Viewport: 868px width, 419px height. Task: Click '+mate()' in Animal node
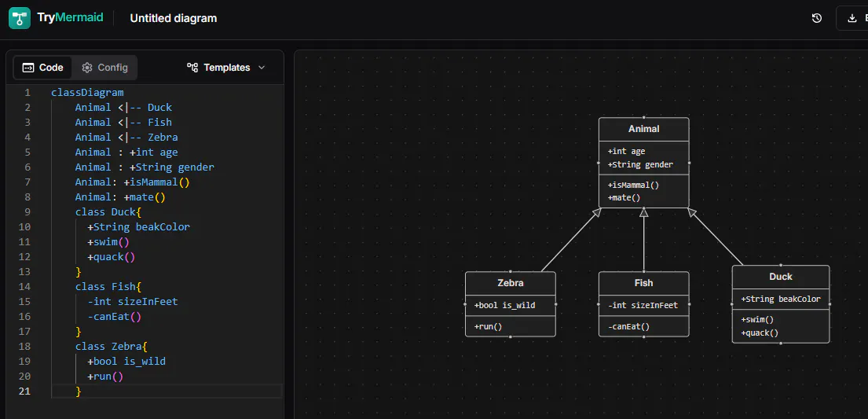click(x=624, y=198)
